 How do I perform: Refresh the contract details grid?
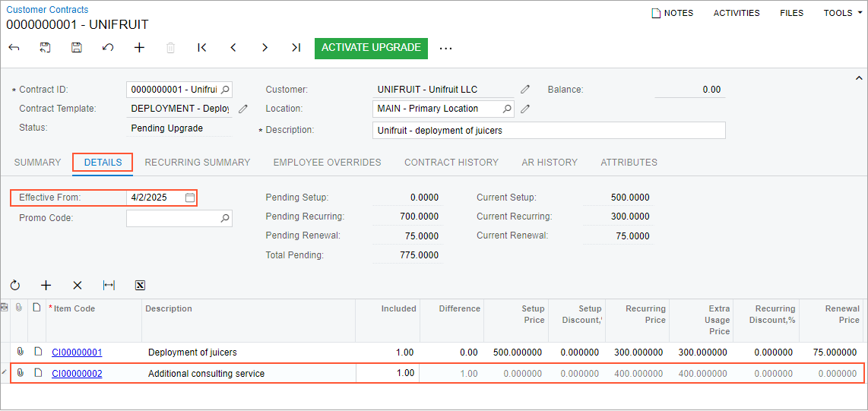[x=15, y=286]
